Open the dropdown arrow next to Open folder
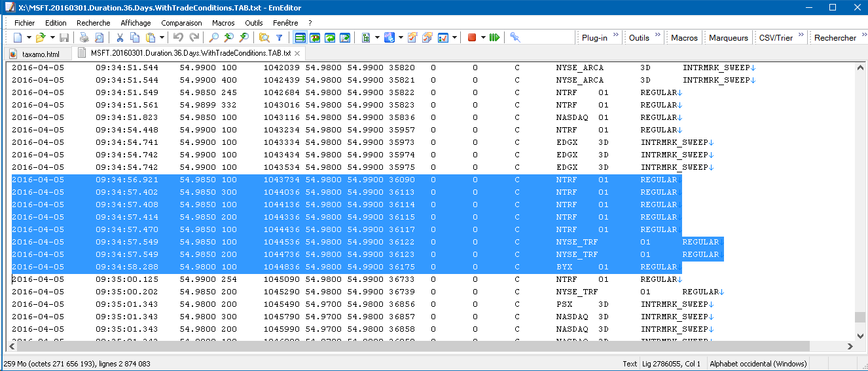Viewport: 868px width, 371px height. (51, 37)
